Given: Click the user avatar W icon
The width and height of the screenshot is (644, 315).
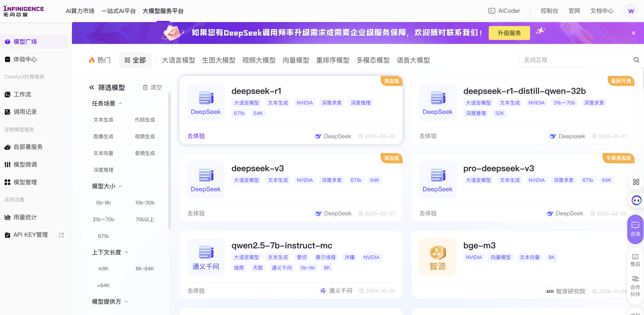Looking at the screenshot, I should point(631,11).
